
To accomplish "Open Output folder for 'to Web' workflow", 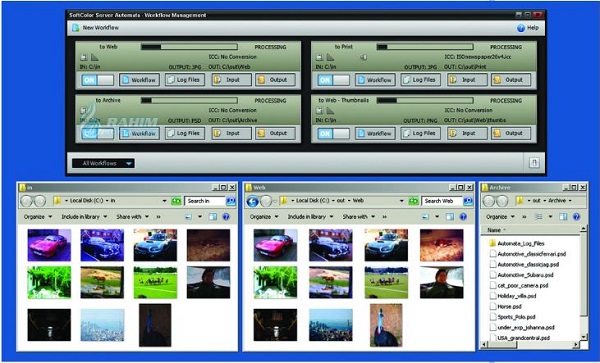I will [276, 80].
